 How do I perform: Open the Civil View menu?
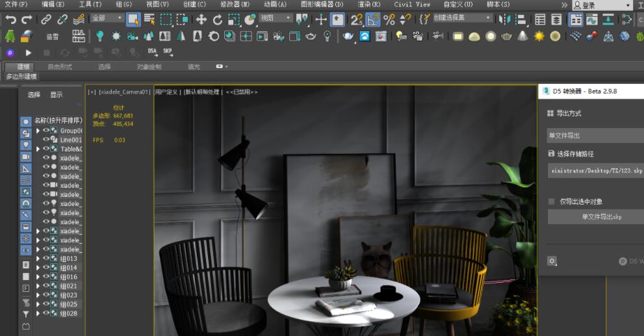(412, 4)
